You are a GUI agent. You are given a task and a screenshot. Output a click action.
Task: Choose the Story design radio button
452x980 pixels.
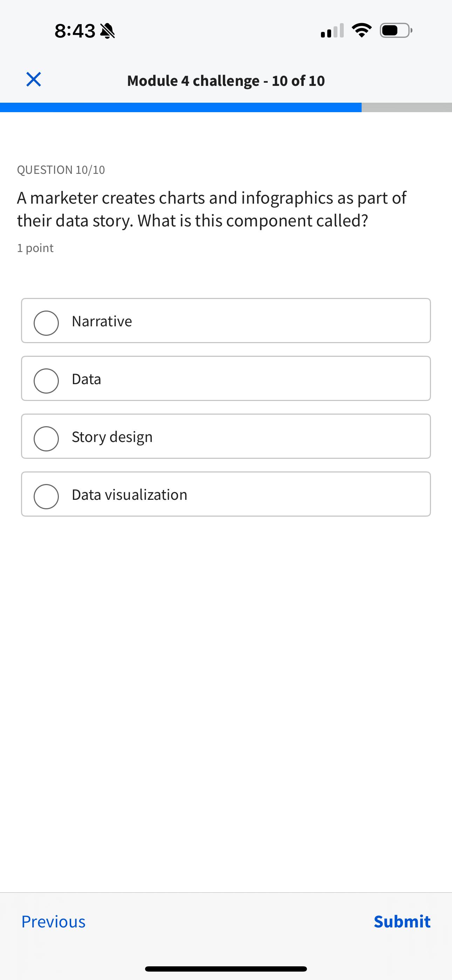[46, 438]
